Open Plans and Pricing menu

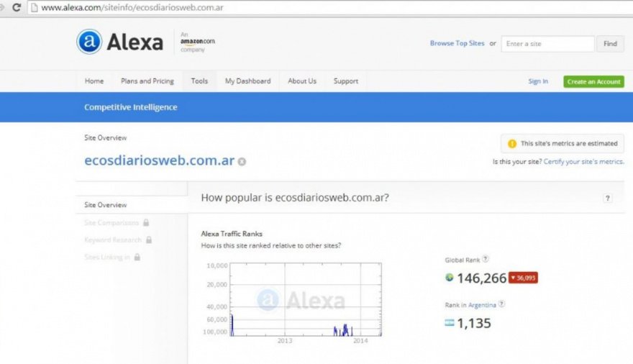point(147,81)
